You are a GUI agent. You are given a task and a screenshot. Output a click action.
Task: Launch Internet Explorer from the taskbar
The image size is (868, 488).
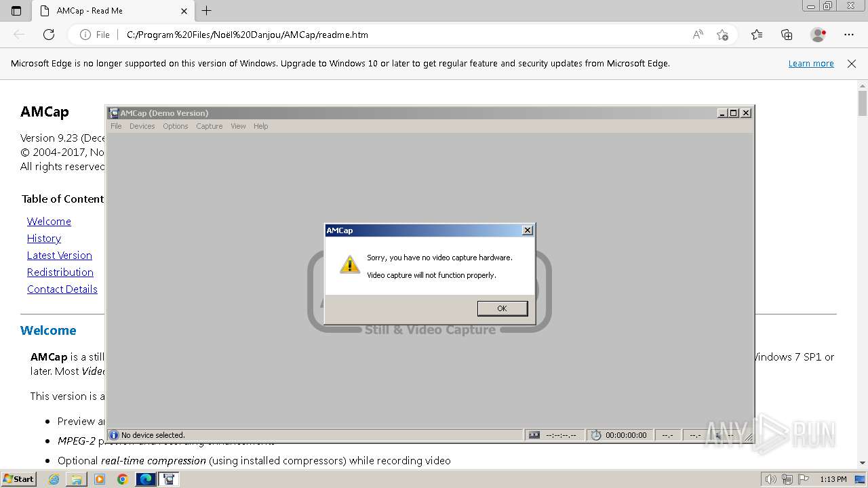pos(54,479)
